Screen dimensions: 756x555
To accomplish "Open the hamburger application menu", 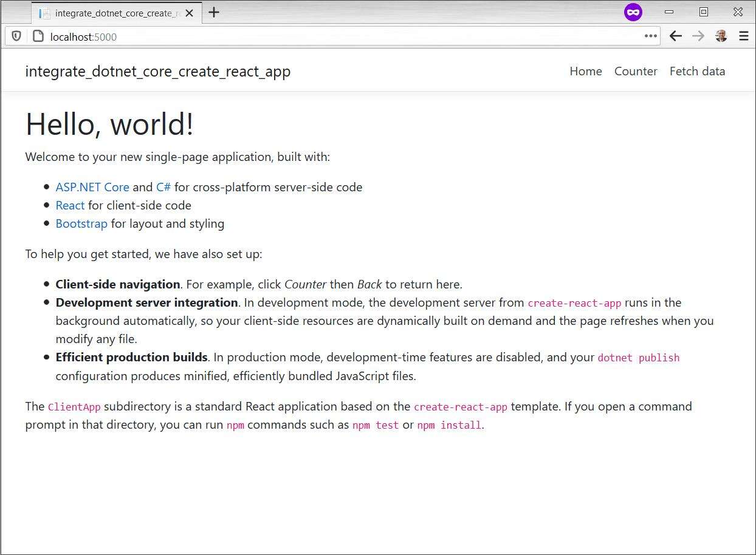I will pos(744,36).
